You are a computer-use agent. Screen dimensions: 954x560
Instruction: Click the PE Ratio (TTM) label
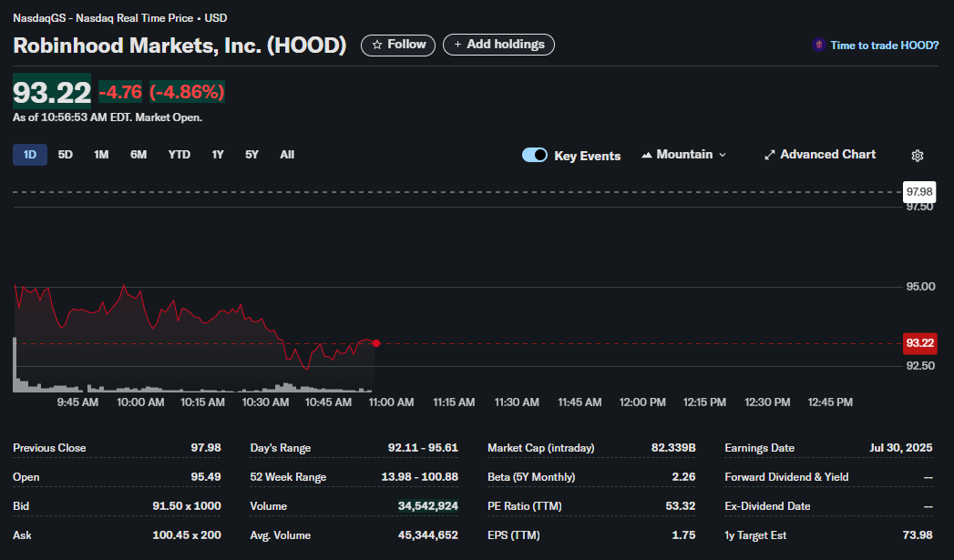(x=525, y=506)
